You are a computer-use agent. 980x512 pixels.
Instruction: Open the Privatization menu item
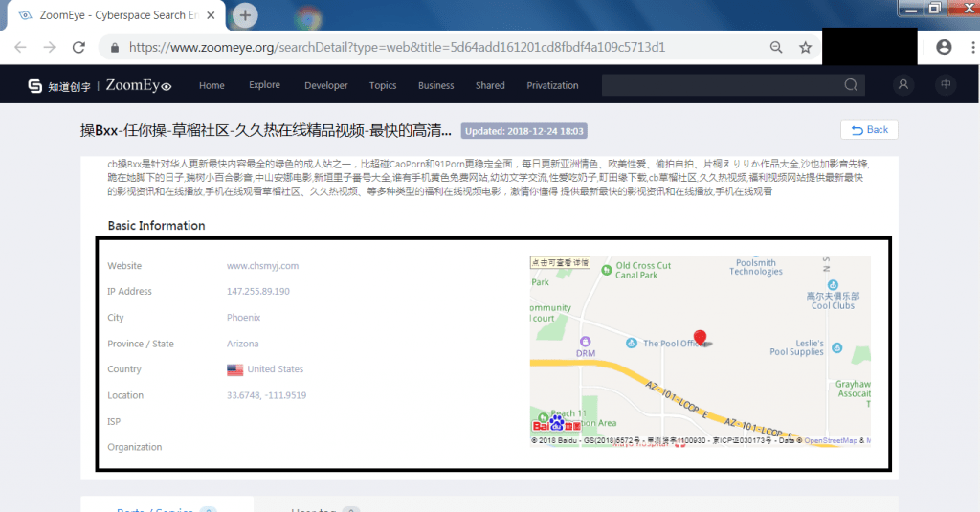pos(552,85)
